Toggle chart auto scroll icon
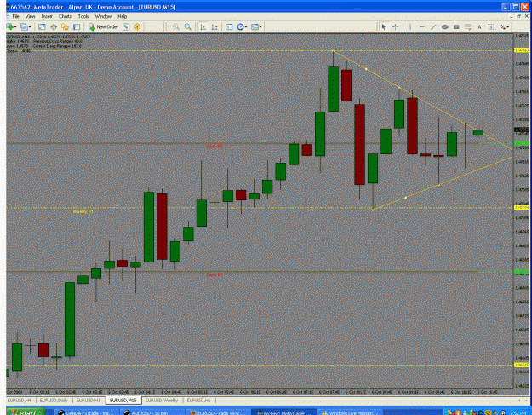Image resolution: width=532 pixels, height=415 pixels. pyautogui.click(x=203, y=26)
